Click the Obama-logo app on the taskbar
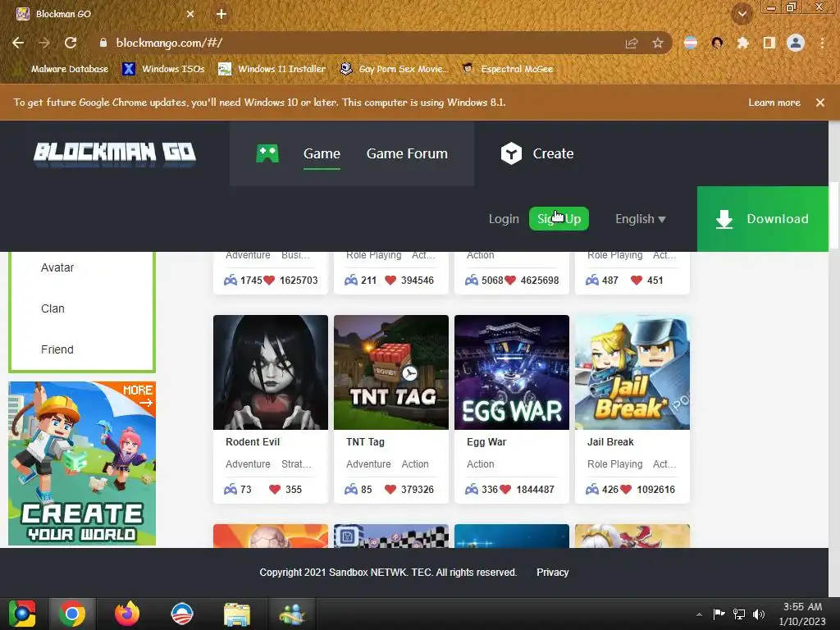Screen dimensions: 840x630 coord(181,614)
